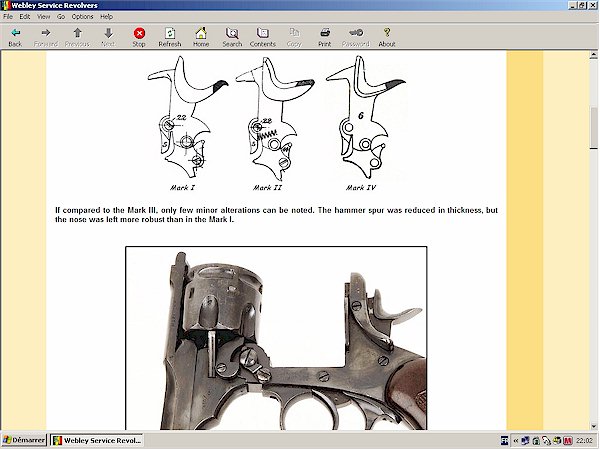Click the Mark IV caption text
Viewport: 600px width, 450px height.
click(x=361, y=188)
